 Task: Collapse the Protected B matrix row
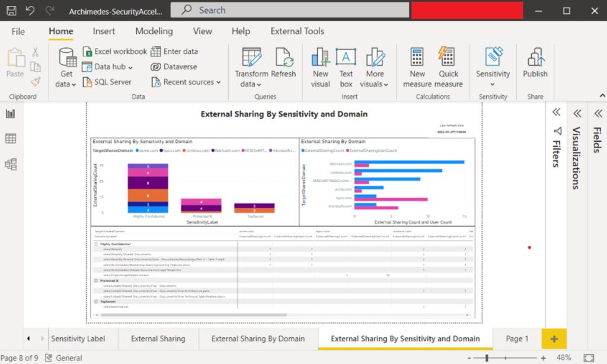(x=96, y=281)
